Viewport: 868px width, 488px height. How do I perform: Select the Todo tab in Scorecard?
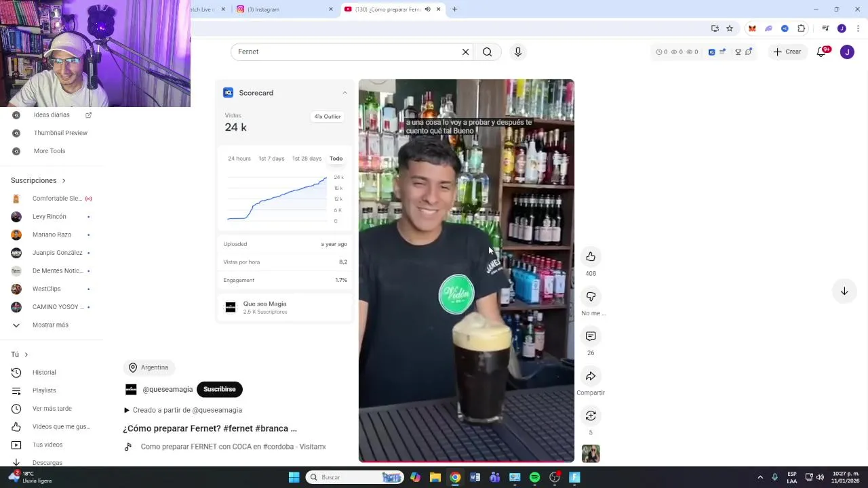coord(336,159)
